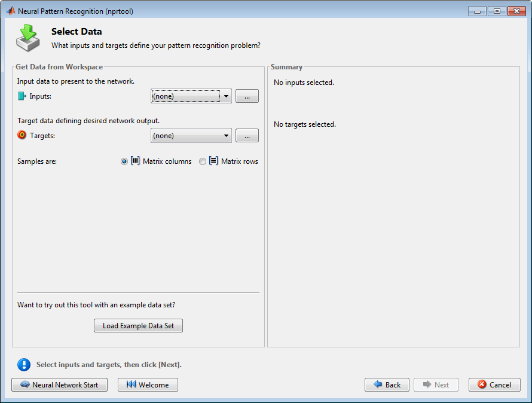532x403 pixels.
Task: Click 'Samples are:' label
Action: coord(37,161)
